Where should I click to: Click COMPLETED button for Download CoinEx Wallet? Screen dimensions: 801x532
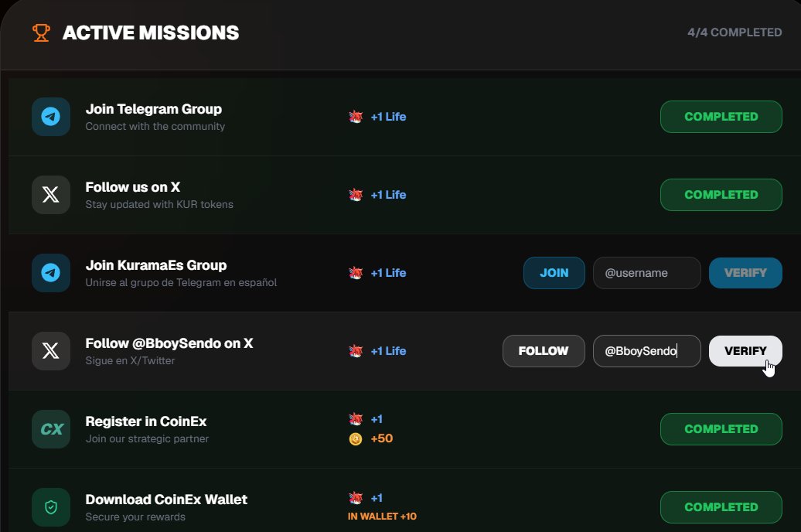point(721,507)
